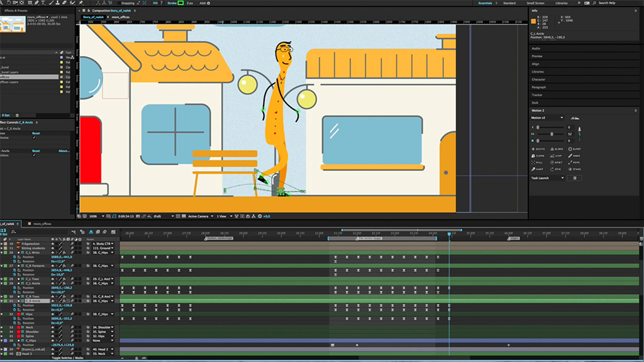Screen dimensions: 644x362
Task: Open the more_offices timeline tab
Action: click(x=42, y=224)
